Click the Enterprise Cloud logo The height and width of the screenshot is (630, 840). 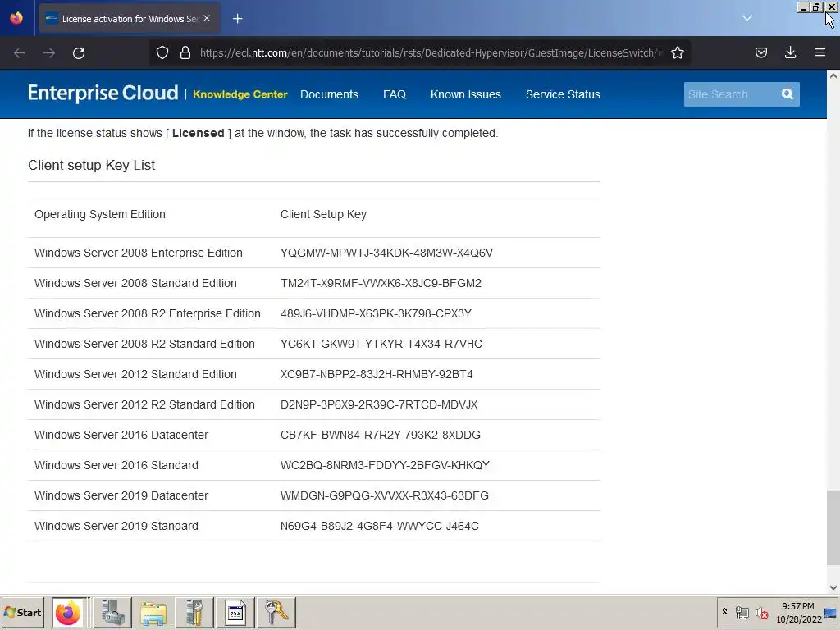[103, 94]
